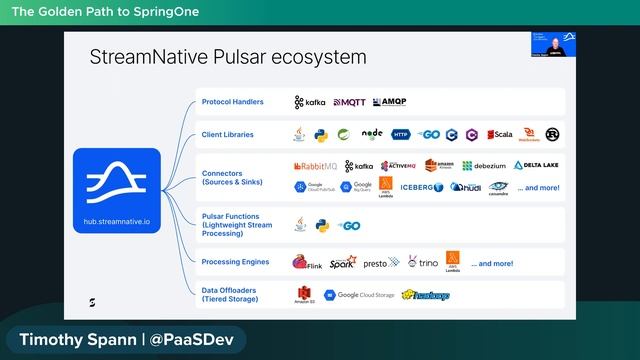This screenshot has width=640, height=360.
Task: Click the Rust gear logo
Action: point(552,134)
